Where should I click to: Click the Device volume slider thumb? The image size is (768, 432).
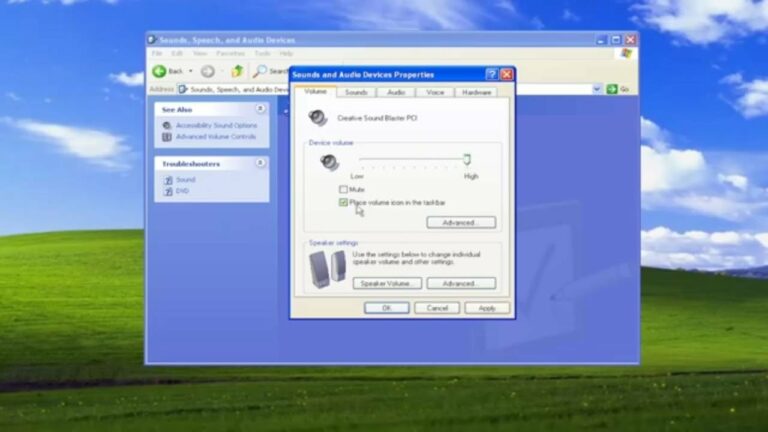466,159
